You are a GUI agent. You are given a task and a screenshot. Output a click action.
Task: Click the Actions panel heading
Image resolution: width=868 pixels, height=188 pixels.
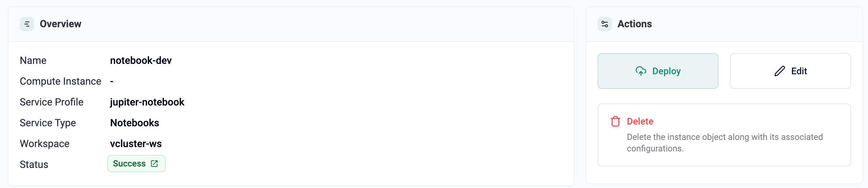635,24
